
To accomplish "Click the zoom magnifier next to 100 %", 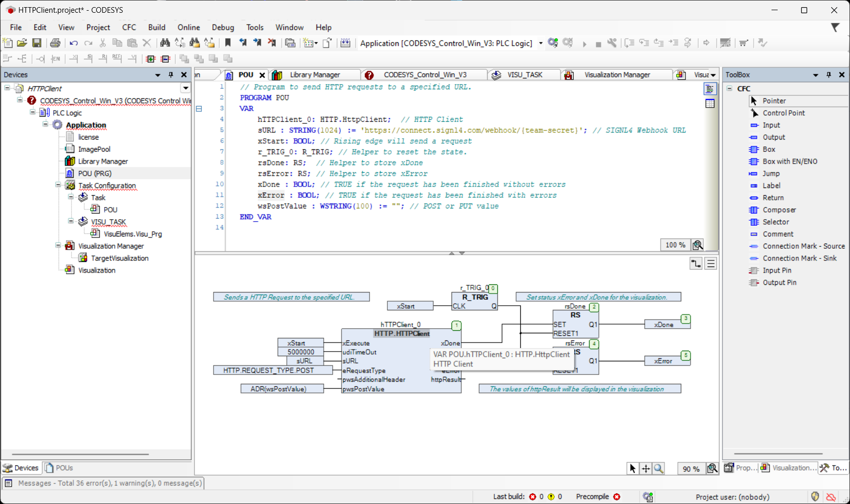I will pyautogui.click(x=698, y=245).
